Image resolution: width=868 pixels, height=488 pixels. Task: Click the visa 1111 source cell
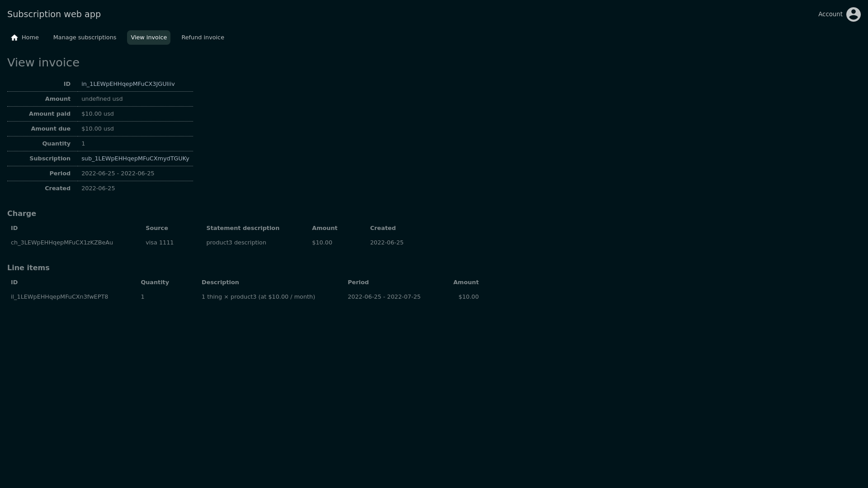(x=160, y=243)
